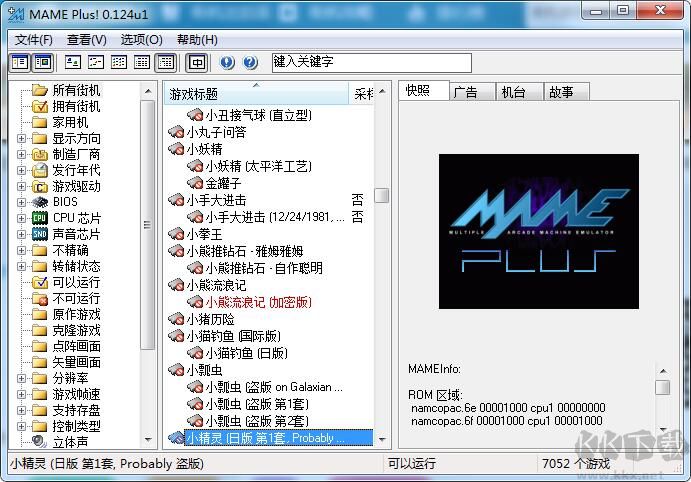
Task: Open the 查看(V) menu
Action: [86, 40]
